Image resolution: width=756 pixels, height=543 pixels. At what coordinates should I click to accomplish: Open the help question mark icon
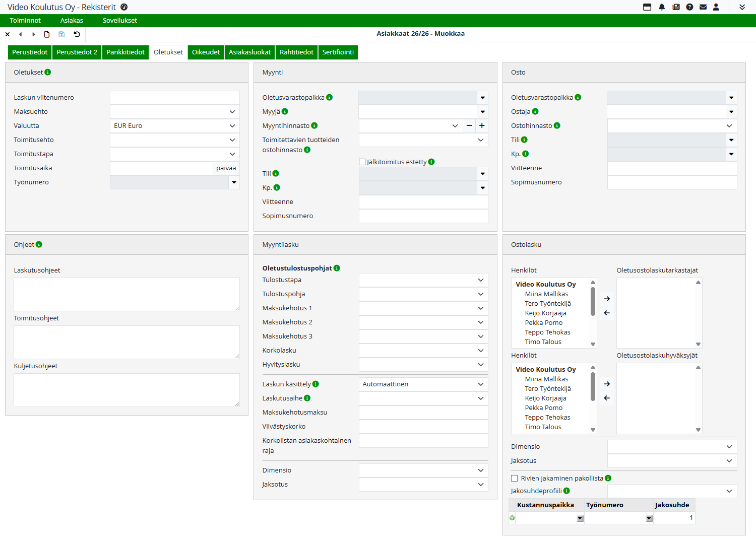(689, 7)
